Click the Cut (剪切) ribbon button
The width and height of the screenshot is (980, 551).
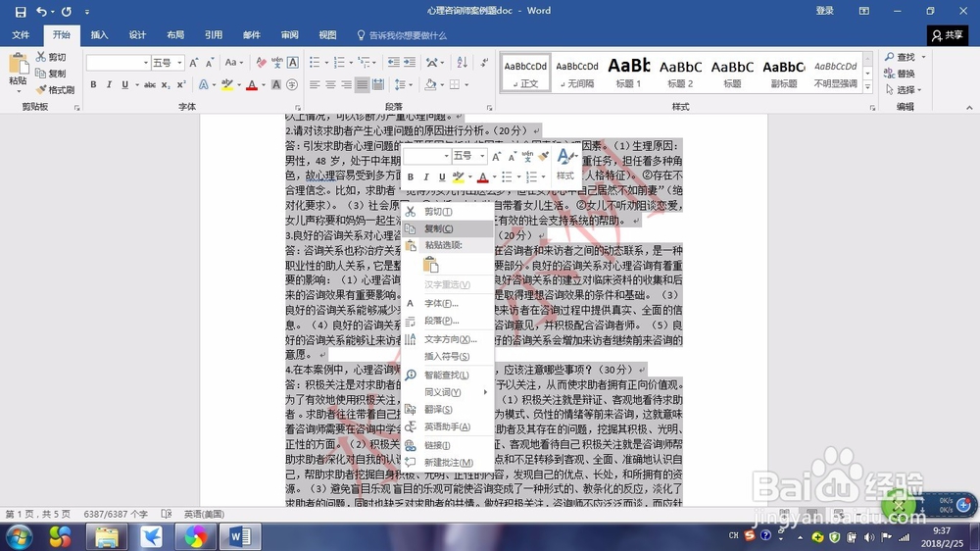point(51,57)
